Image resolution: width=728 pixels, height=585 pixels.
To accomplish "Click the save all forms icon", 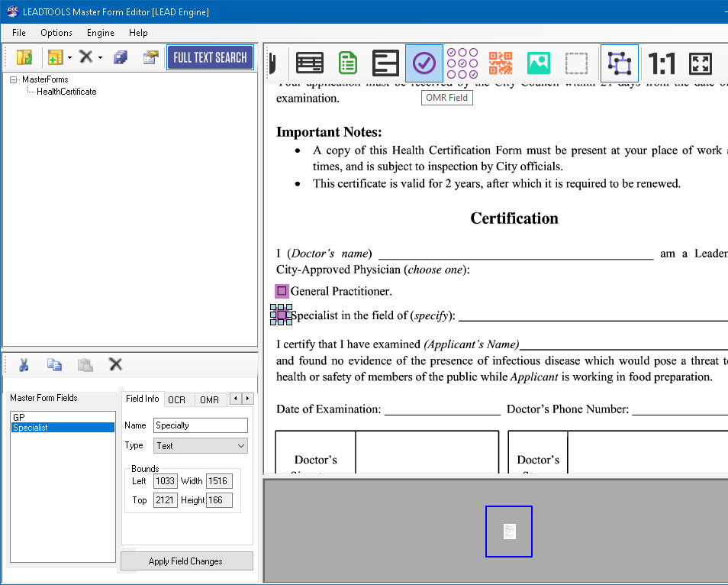I will click(x=121, y=57).
